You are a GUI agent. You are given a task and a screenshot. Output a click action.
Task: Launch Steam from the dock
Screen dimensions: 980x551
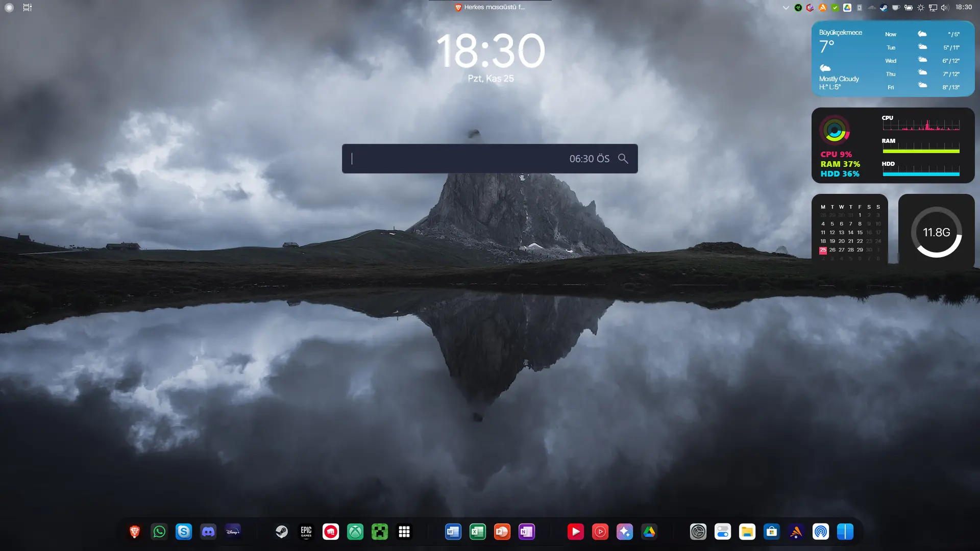coord(282,532)
